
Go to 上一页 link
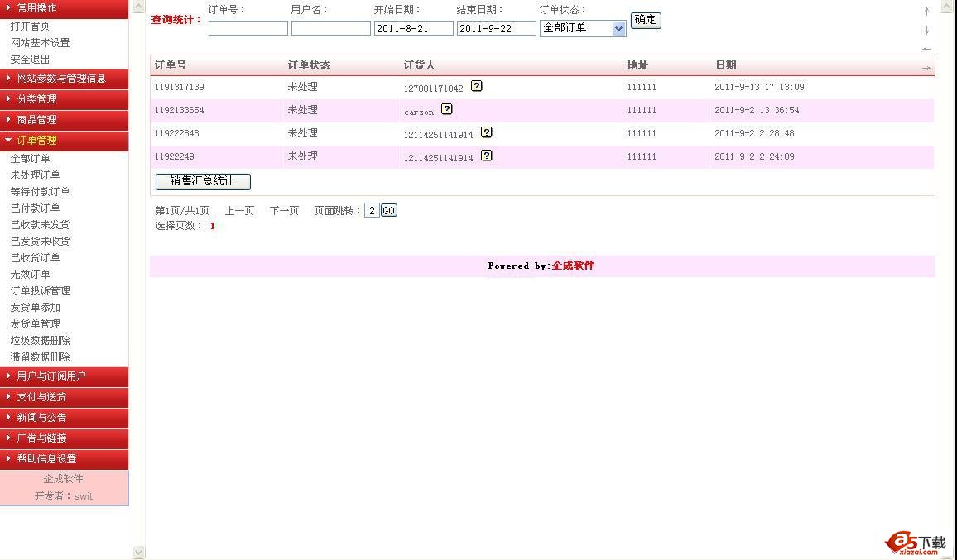pos(239,210)
